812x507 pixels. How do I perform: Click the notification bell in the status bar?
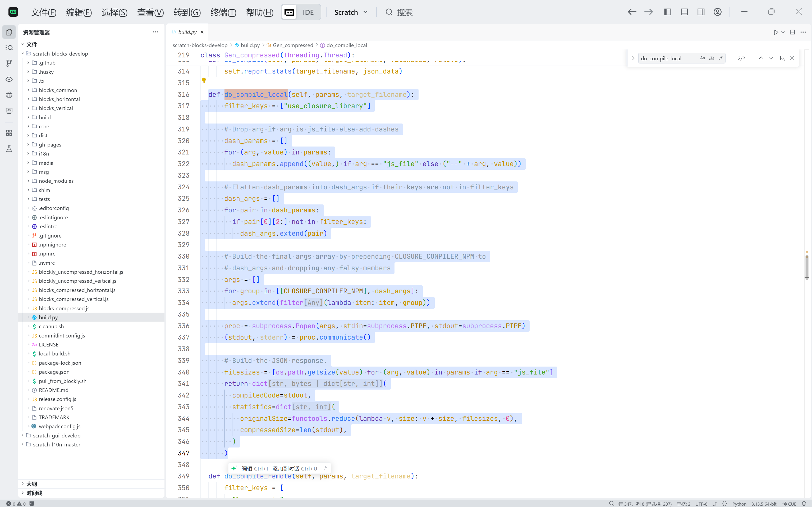pyautogui.click(x=804, y=504)
